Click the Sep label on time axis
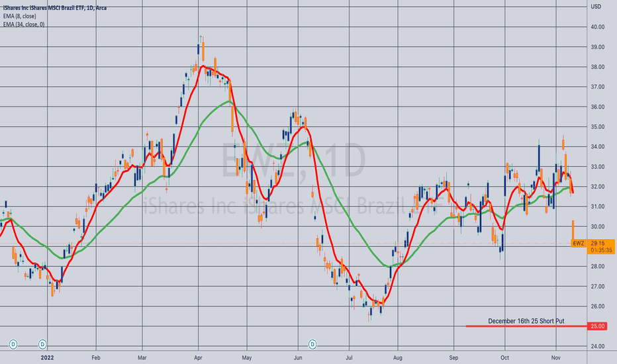 [x=453, y=357]
